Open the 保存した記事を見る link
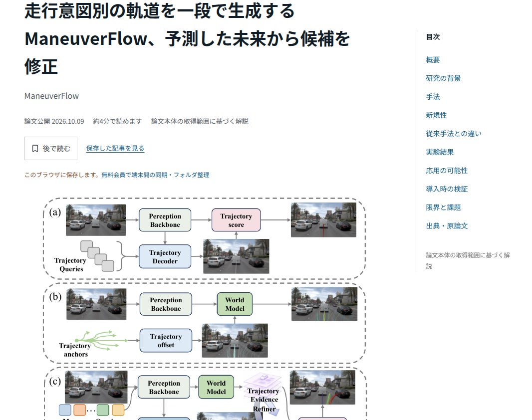The image size is (532, 420). pos(115,149)
